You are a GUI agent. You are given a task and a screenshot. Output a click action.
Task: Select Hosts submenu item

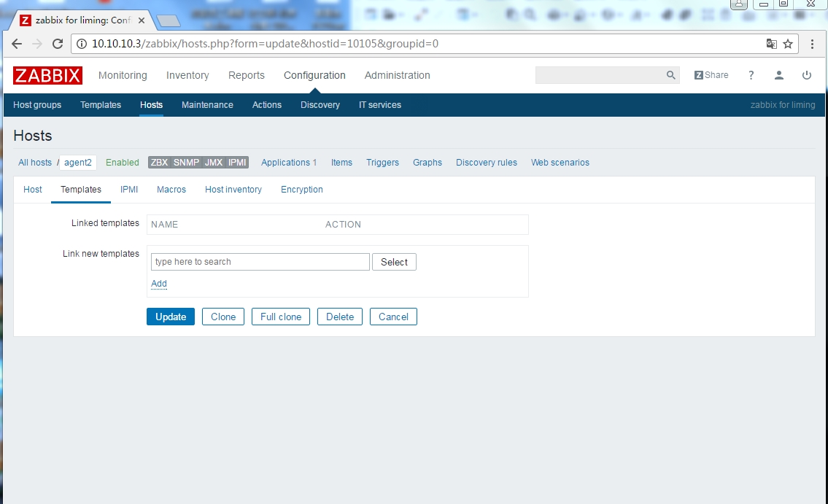pos(151,105)
